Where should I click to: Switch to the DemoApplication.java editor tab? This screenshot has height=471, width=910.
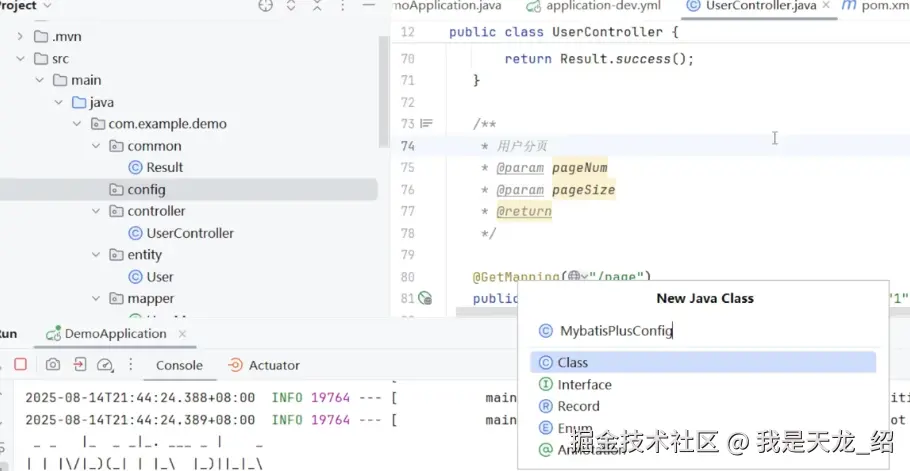pos(447,6)
